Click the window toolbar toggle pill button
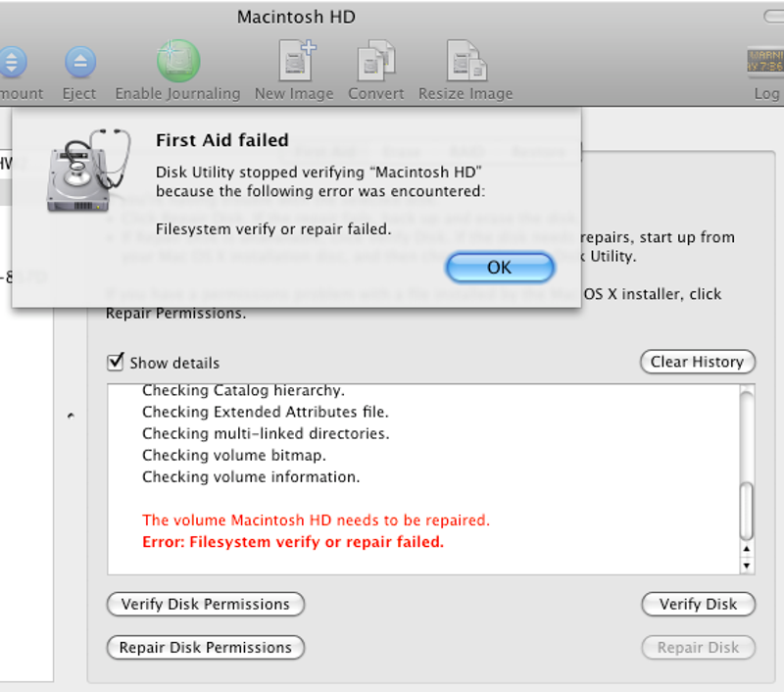Viewport: 784px width, 692px height. [x=773, y=17]
